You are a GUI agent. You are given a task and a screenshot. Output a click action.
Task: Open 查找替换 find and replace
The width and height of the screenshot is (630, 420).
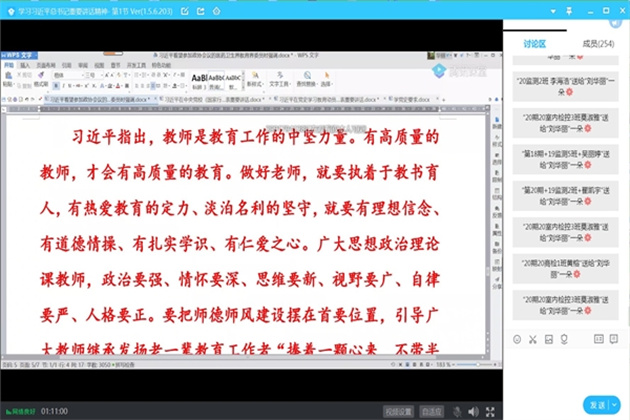[x=307, y=79]
